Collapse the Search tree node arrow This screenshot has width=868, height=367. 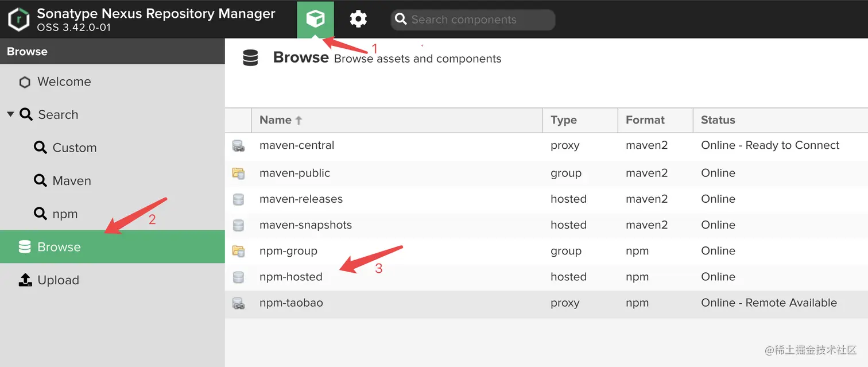[10, 114]
